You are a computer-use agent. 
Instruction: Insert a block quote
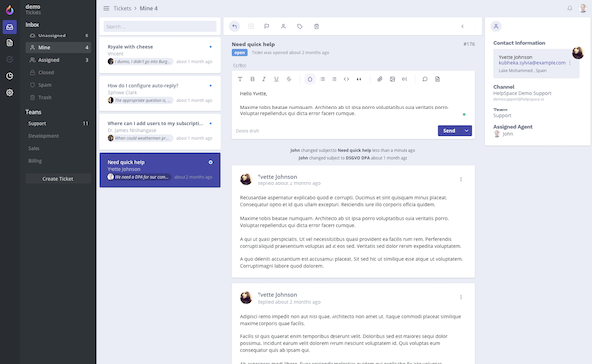359,79
